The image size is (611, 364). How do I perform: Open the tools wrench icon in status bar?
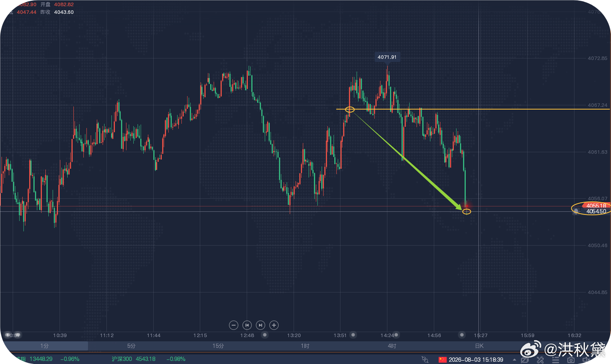[540, 360]
